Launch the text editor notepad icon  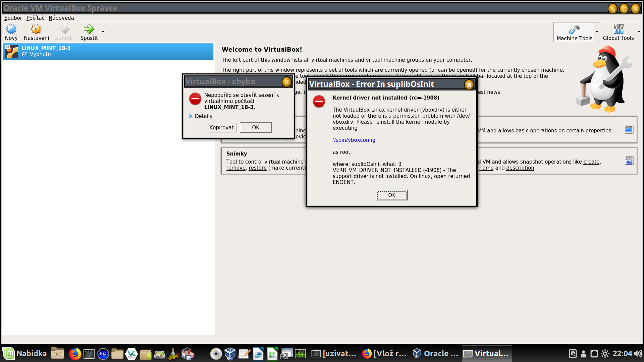(x=244, y=354)
